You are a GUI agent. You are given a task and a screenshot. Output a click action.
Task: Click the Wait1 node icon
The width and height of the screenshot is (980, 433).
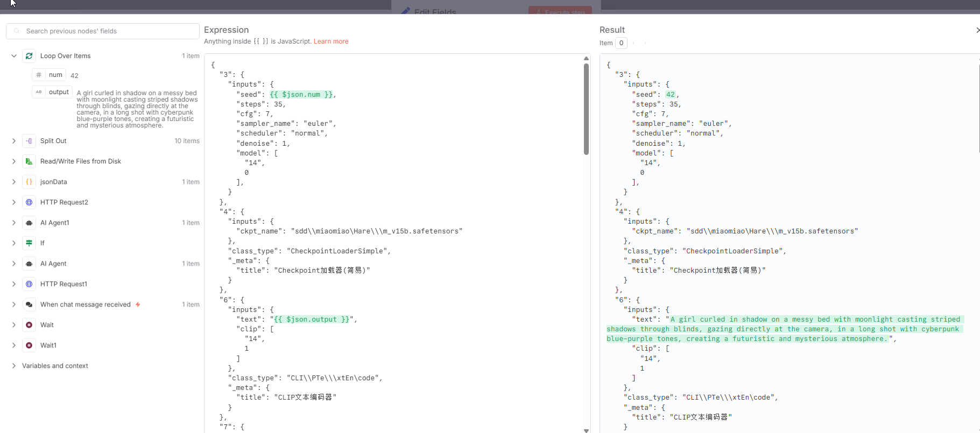(x=29, y=345)
